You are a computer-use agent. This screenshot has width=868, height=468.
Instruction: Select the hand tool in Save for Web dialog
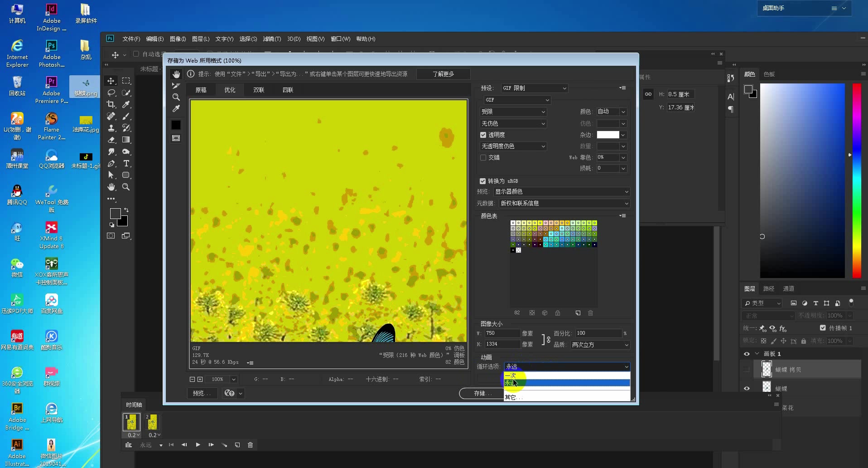pyautogui.click(x=176, y=74)
